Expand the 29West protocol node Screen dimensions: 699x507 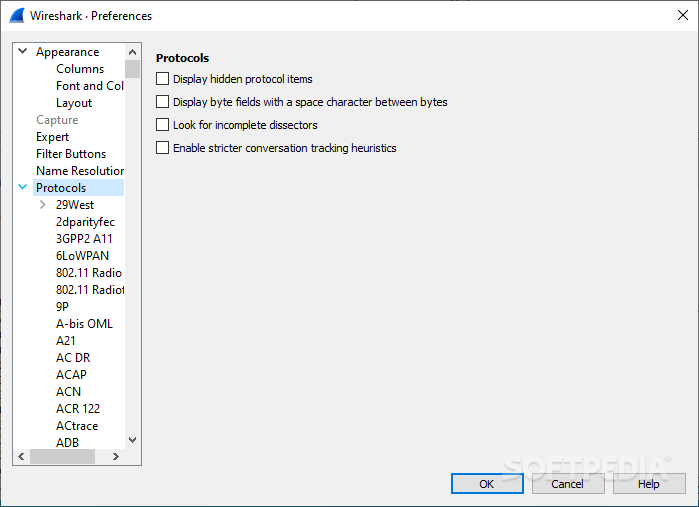click(42, 205)
